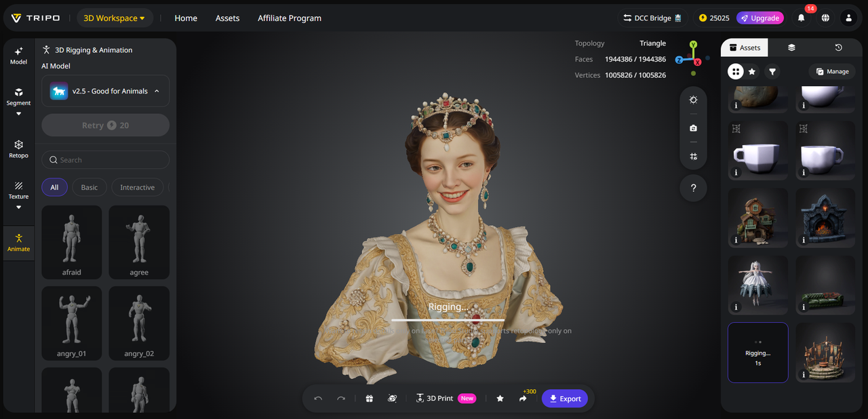Click the Manage button in assets
This screenshot has width=868, height=419.
click(832, 71)
